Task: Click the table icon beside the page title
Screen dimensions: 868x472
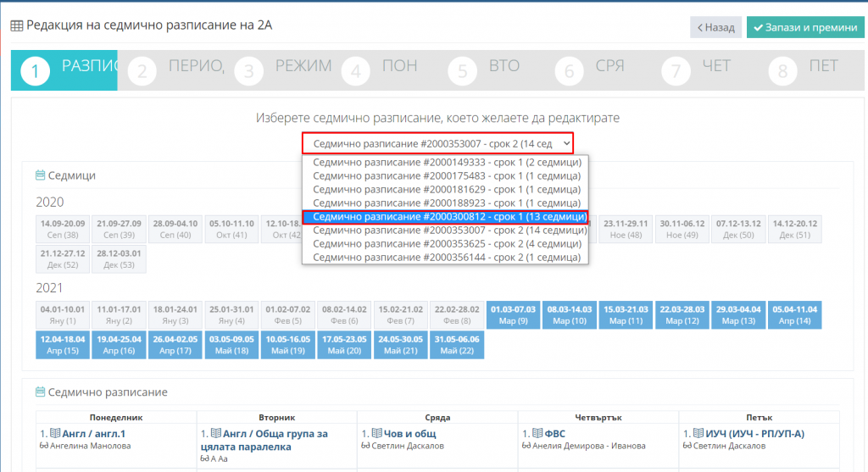Action: 16,25
